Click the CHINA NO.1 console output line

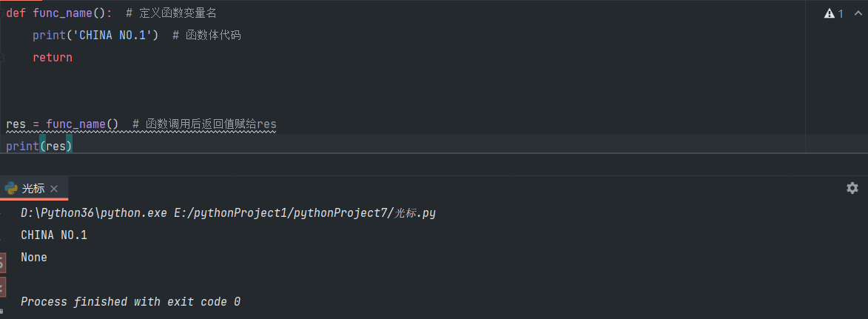coord(54,235)
